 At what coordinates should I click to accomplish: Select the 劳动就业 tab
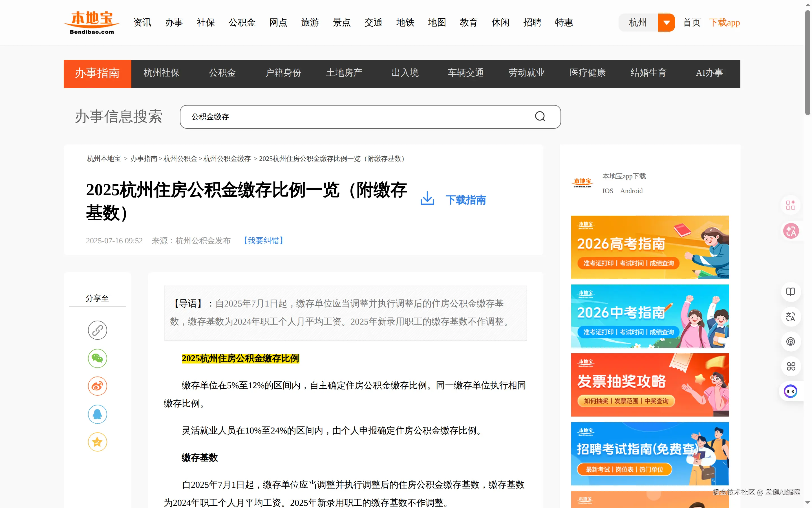(527, 73)
